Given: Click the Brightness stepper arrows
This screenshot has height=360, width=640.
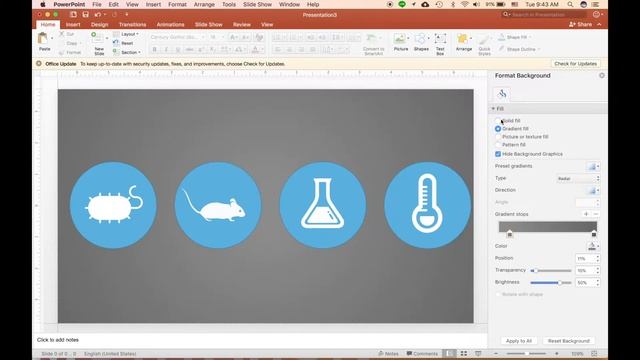Looking at the screenshot, I should 598,282.
